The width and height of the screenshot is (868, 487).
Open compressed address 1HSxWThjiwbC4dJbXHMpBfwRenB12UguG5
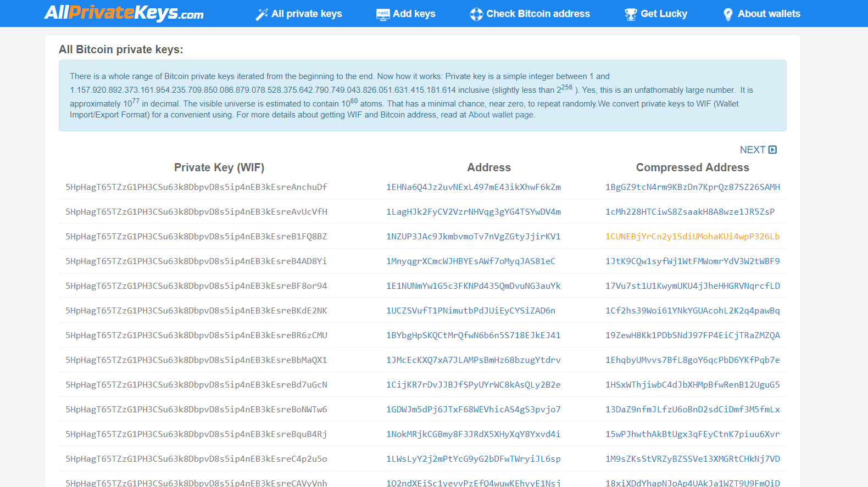[693, 385]
